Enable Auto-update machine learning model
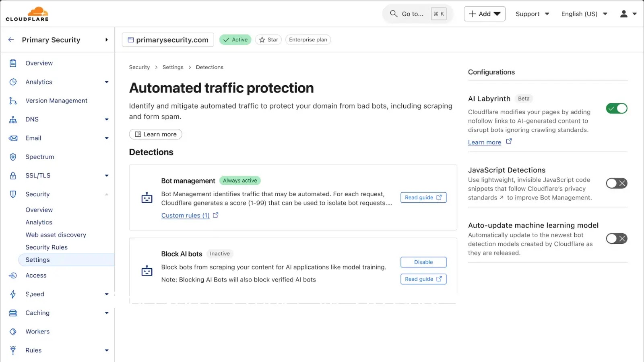 [x=616, y=239]
